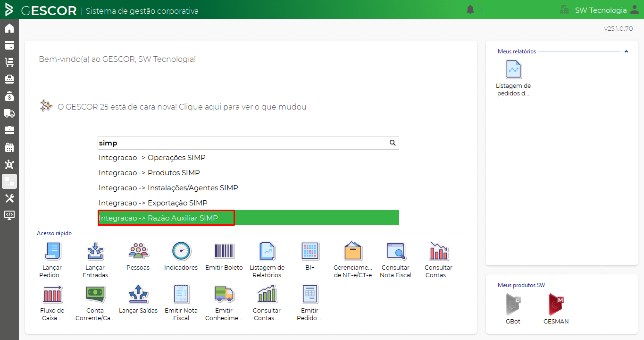The width and height of the screenshot is (644, 340).
Task: Select Integracao -> Razão Auxiliar SIMP result
Action: 248,218
